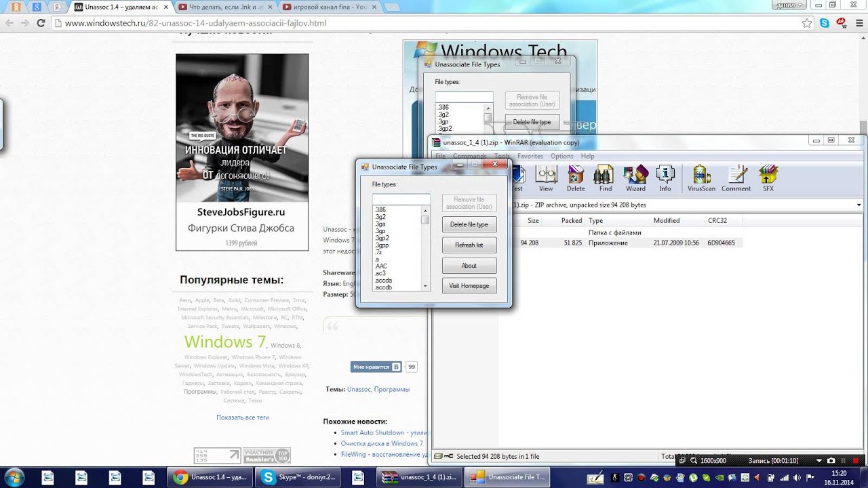Run VirusScan from WinRAR toolbar

pyautogui.click(x=701, y=178)
